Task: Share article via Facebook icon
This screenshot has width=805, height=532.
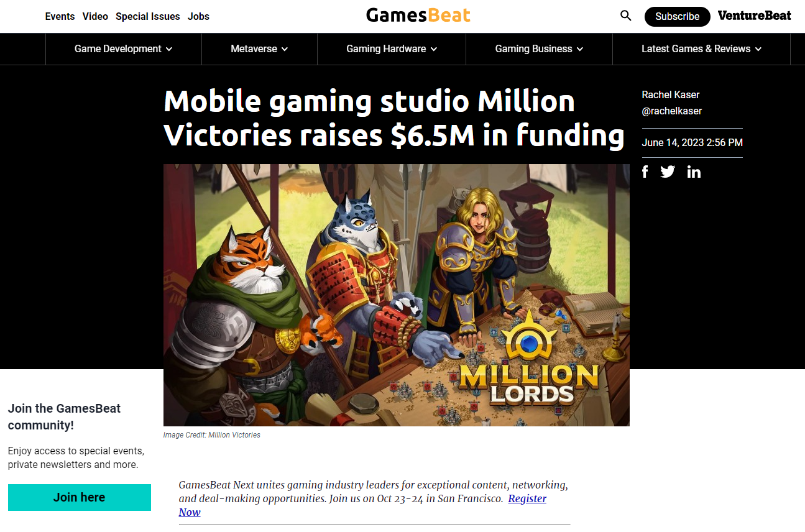Action: pyautogui.click(x=645, y=172)
